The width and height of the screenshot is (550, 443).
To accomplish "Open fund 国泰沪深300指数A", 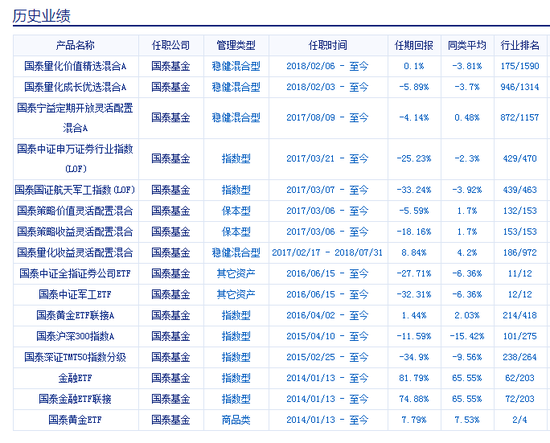I will [75, 336].
